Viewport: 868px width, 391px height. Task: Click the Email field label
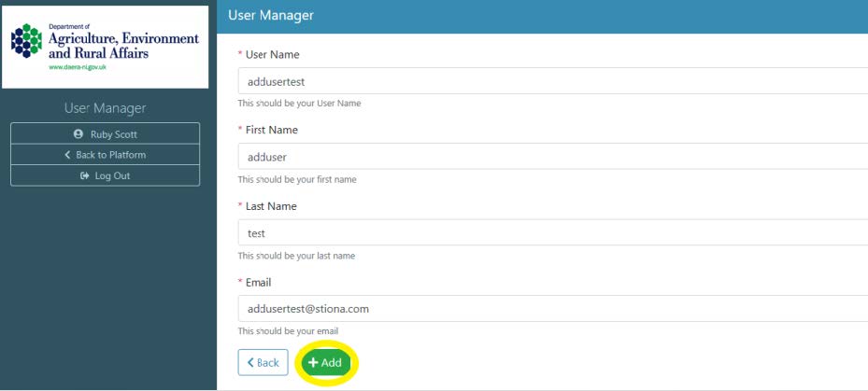click(259, 282)
